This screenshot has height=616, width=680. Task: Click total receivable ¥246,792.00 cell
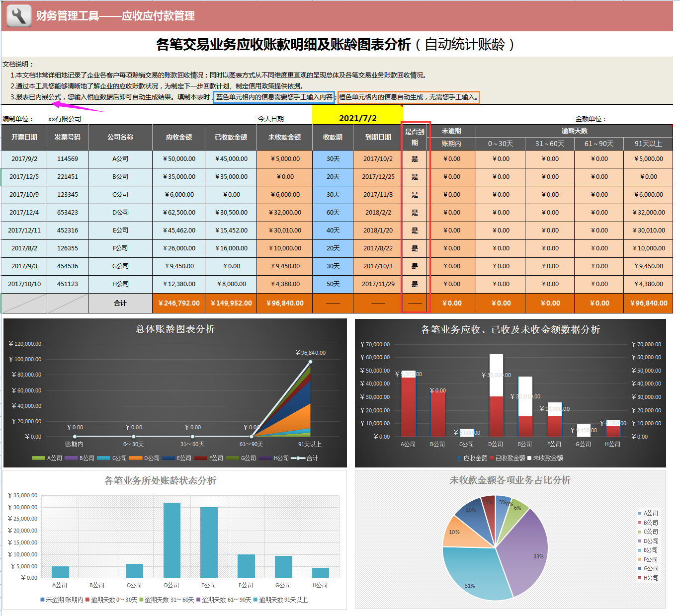click(x=179, y=303)
